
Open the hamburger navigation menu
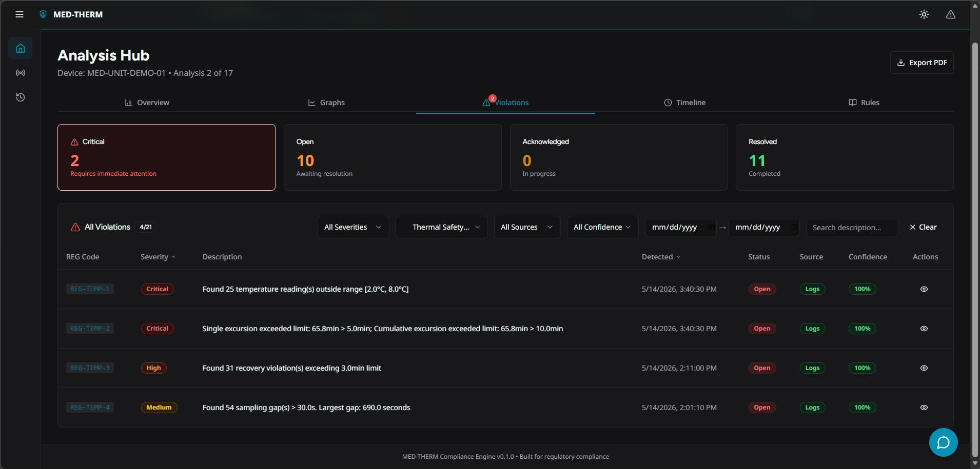pyautogui.click(x=19, y=14)
